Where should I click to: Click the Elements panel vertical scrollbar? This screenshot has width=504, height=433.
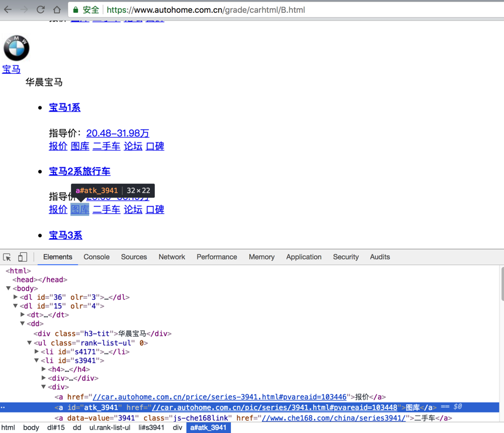click(x=502, y=284)
